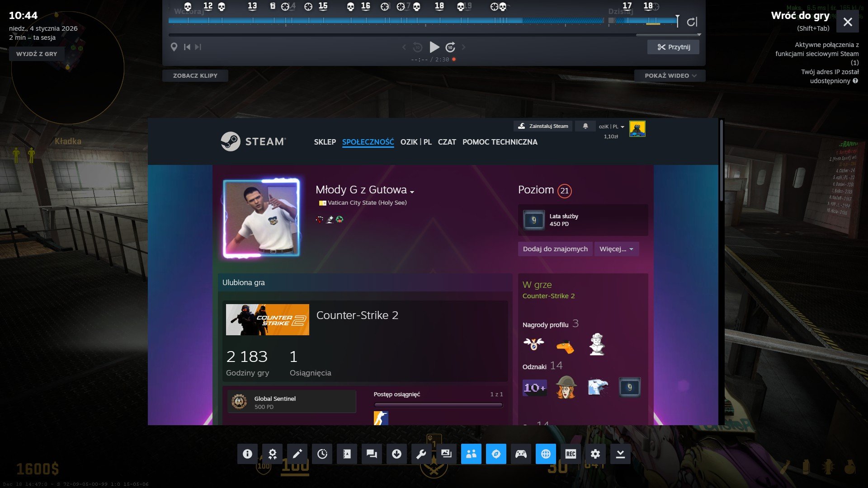Open the POMOC TECHNICZNA menu item
This screenshot has height=488, width=868.
500,142
